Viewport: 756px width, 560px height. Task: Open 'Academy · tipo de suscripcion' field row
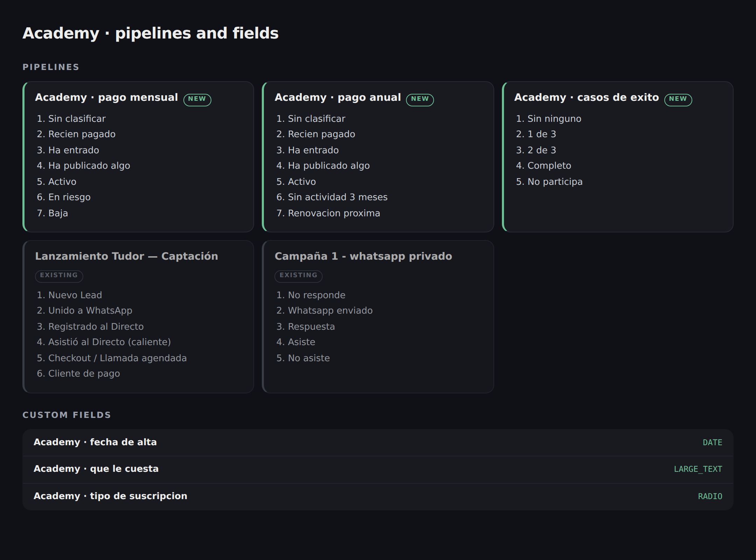pyautogui.click(x=378, y=496)
